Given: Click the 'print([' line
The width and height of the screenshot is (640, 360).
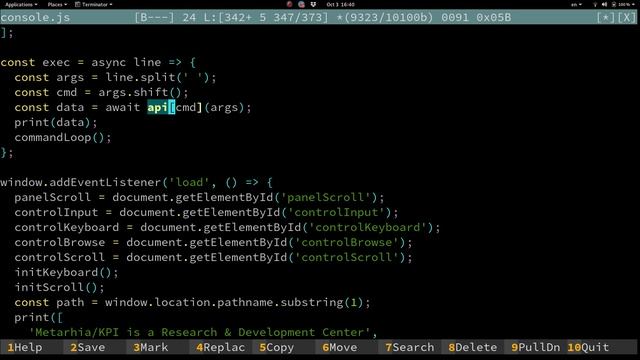Looking at the screenshot, I should point(39,318).
